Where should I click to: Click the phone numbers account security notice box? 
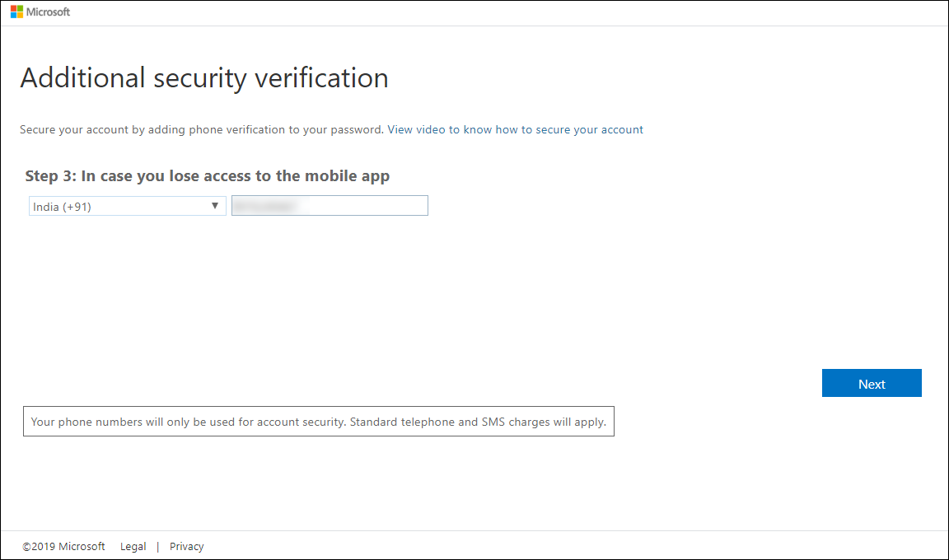318,422
